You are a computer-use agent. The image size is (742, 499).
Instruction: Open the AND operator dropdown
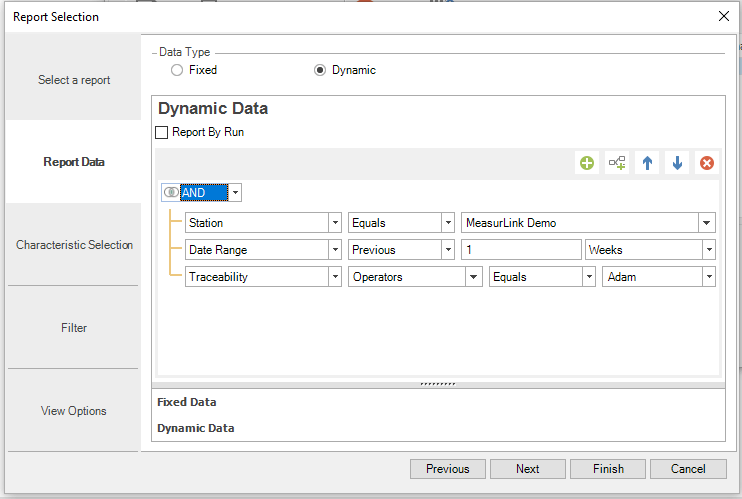click(x=235, y=193)
